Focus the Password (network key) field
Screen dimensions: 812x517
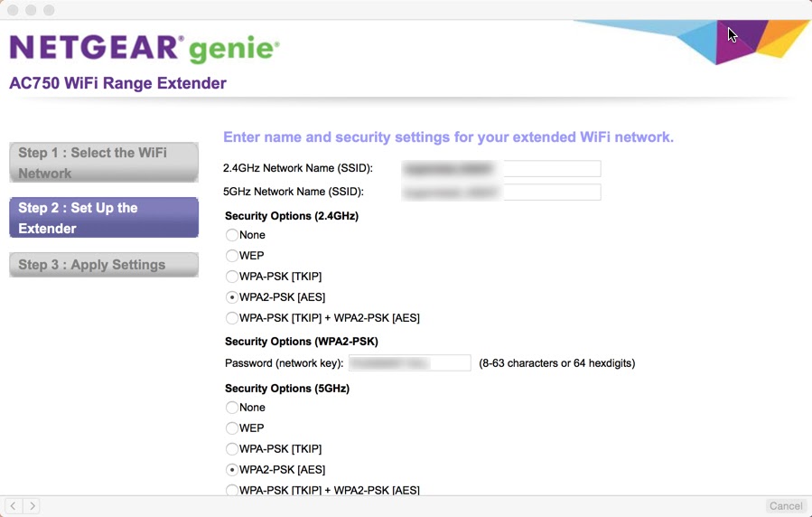click(x=410, y=363)
